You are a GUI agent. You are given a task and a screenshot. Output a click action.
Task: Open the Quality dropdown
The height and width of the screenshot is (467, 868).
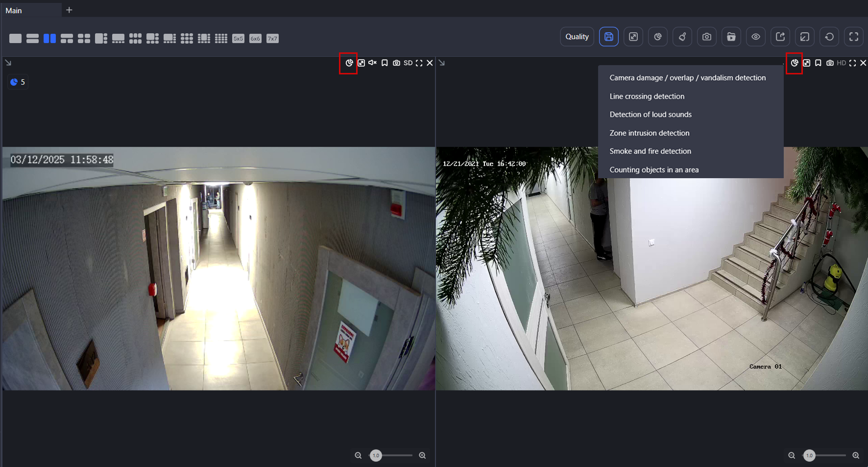pyautogui.click(x=577, y=37)
